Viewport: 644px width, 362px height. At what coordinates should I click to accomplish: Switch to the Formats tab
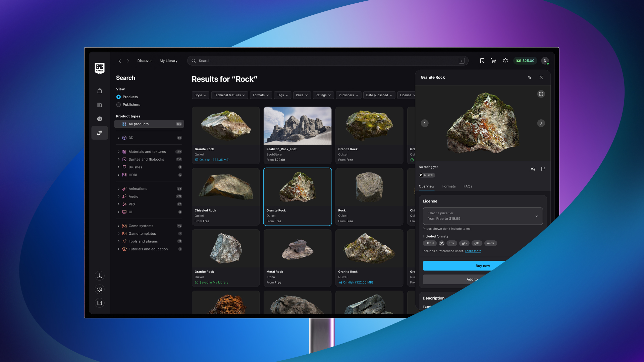click(x=449, y=186)
